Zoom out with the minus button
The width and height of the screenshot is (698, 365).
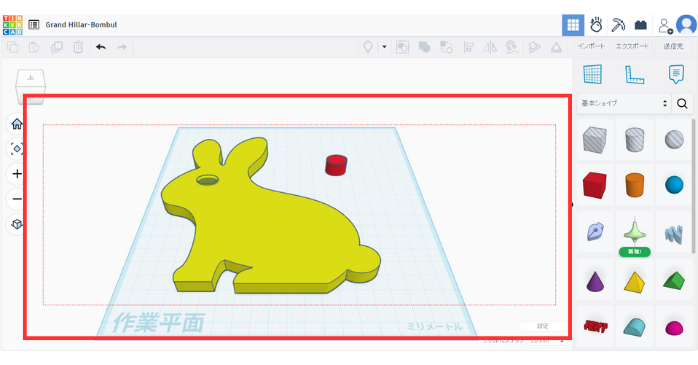point(16,199)
